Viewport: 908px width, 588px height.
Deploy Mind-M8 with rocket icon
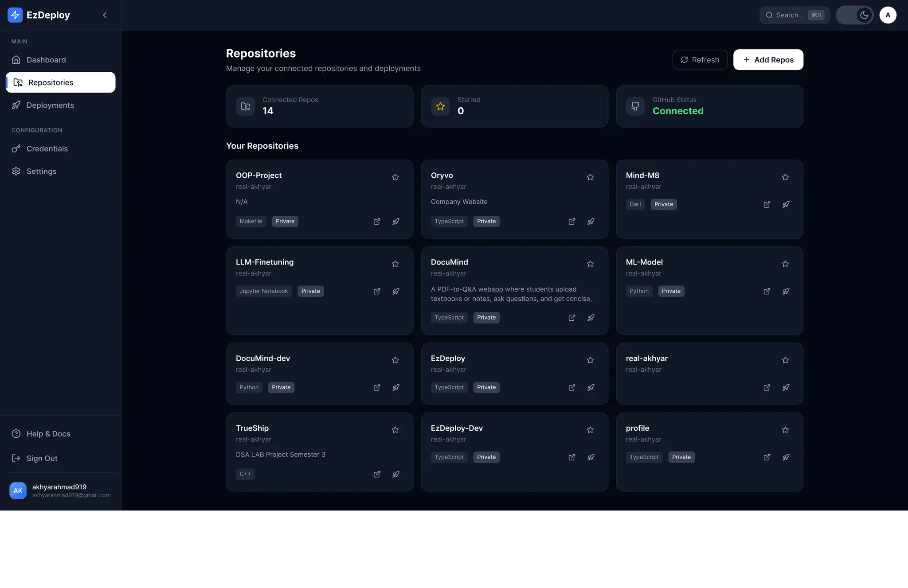(x=786, y=204)
